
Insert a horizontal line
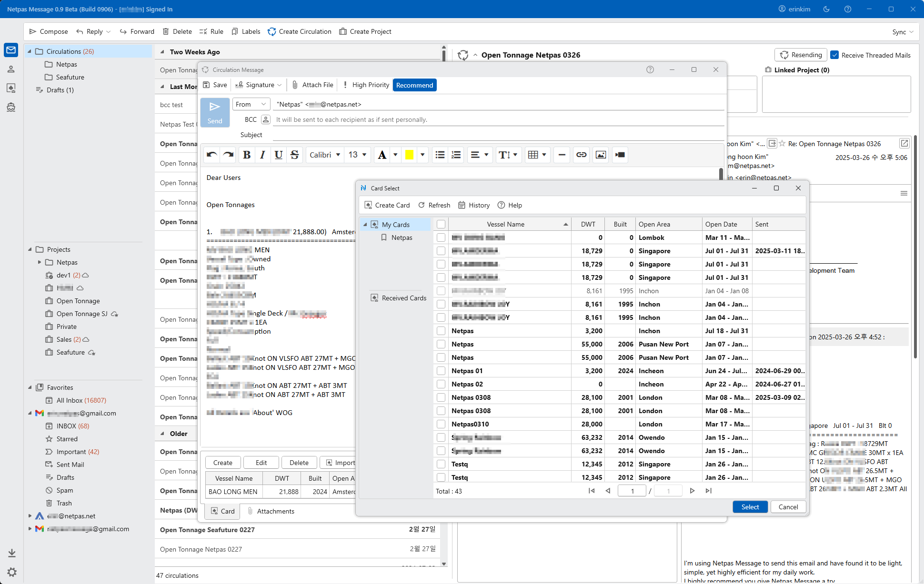pos(562,155)
